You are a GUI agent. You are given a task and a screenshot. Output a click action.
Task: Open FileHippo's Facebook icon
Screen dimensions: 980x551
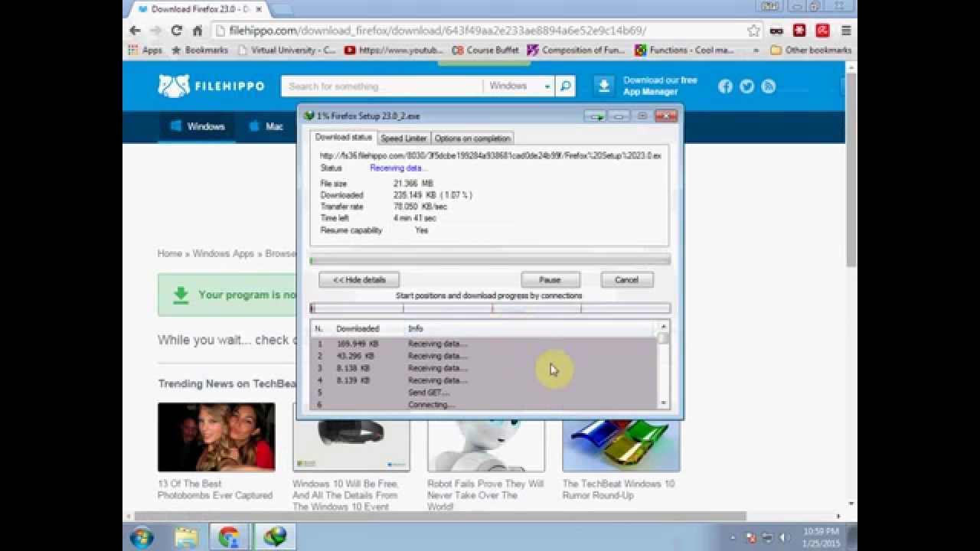[725, 86]
